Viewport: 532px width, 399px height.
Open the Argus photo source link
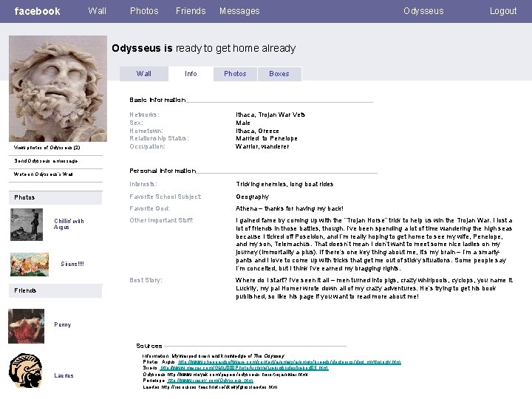tap(290, 362)
